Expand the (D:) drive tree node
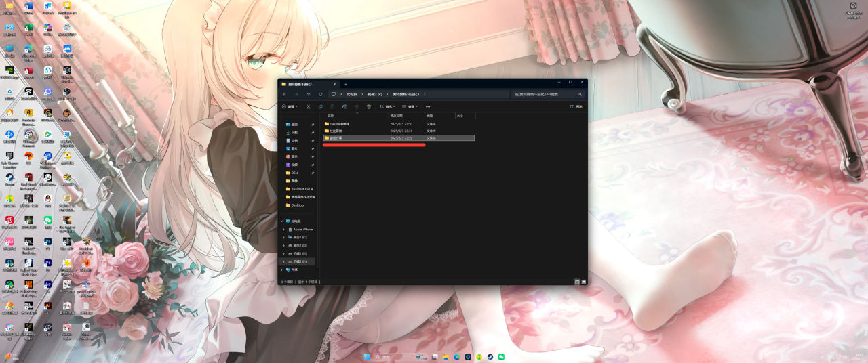The width and height of the screenshot is (868, 363). click(x=283, y=245)
